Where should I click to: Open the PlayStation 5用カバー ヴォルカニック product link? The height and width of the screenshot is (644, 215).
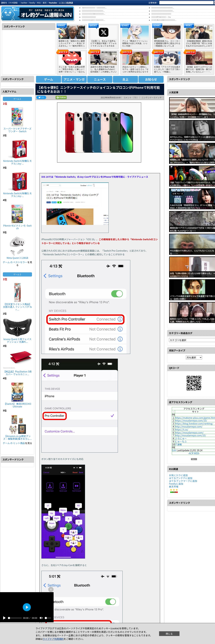(x=17, y=373)
